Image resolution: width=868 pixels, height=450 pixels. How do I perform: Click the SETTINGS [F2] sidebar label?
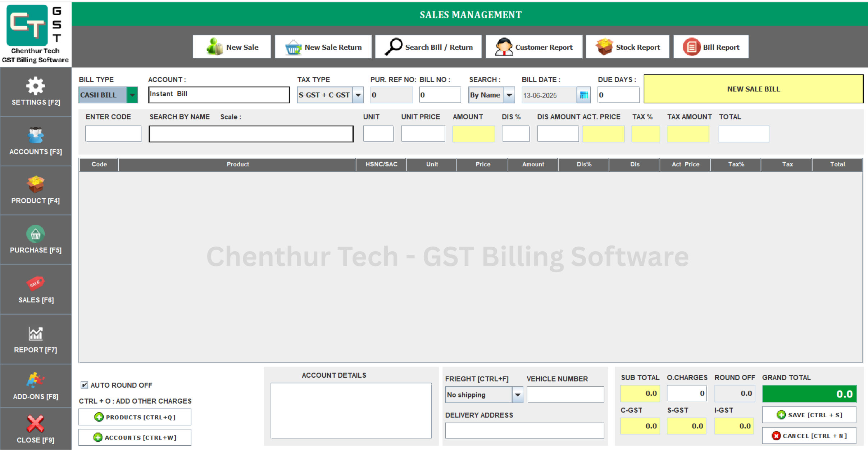tap(36, 102)
